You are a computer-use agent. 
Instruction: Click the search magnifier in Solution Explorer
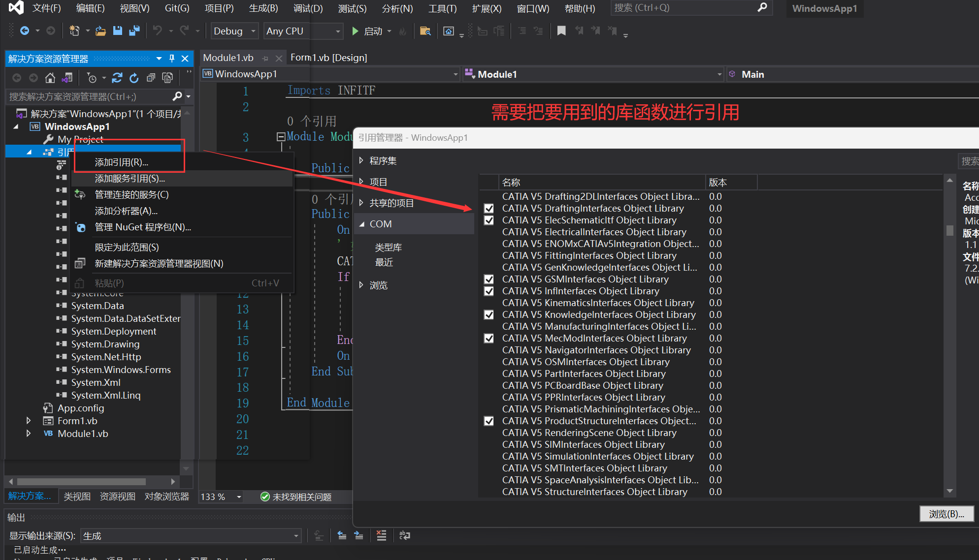[177, 96]
